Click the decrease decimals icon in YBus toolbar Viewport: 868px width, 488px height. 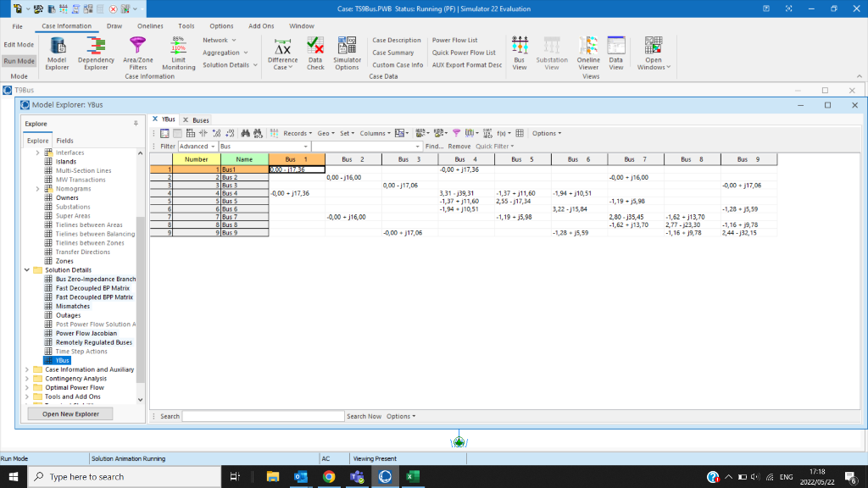[230, 133]
